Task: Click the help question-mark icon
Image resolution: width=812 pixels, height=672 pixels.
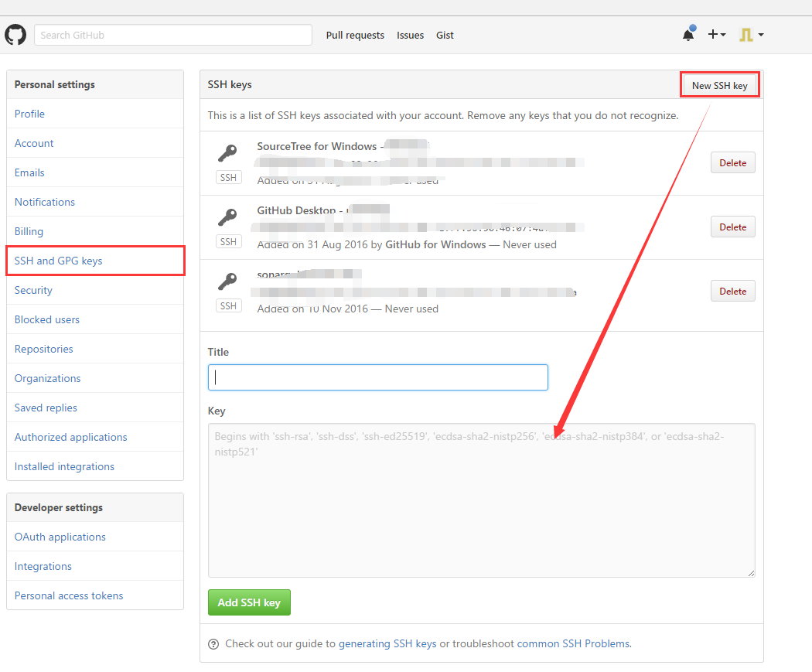Action: coord(213,644)
